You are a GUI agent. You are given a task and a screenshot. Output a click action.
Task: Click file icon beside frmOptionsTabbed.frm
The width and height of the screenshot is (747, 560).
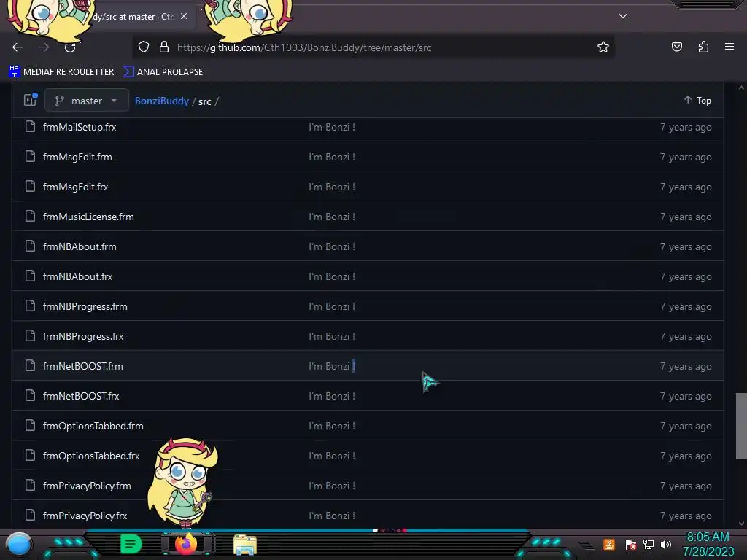pos(30,425)
